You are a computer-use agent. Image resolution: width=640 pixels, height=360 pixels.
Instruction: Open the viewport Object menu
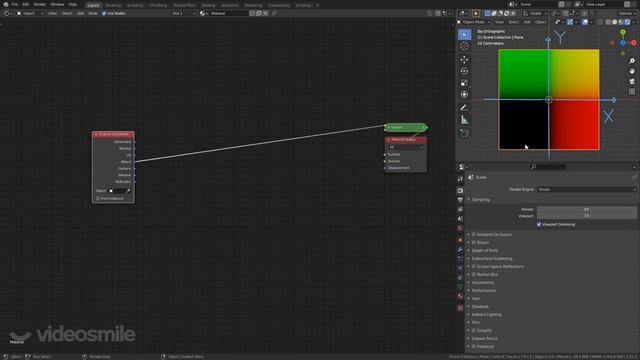pos(540,22)
